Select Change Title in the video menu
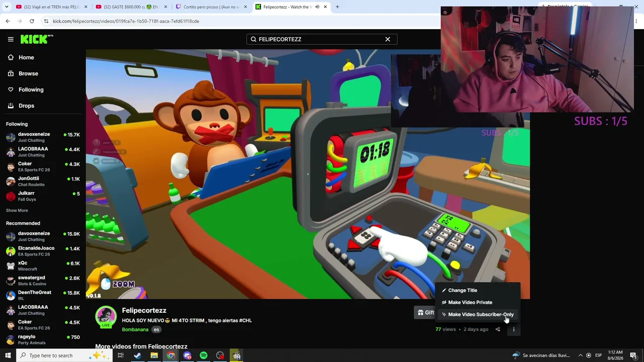This screenshot has width=644, height=362. (x=478, y=290)
